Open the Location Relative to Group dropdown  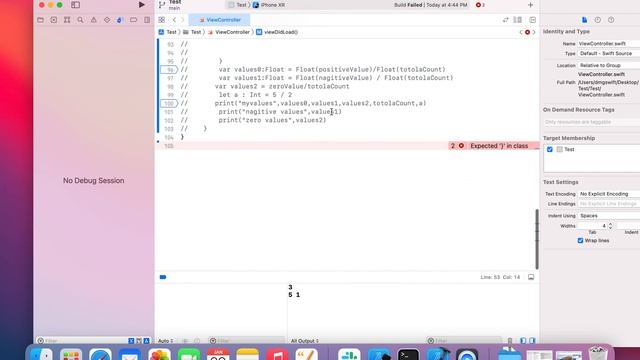tap(609, 65)
